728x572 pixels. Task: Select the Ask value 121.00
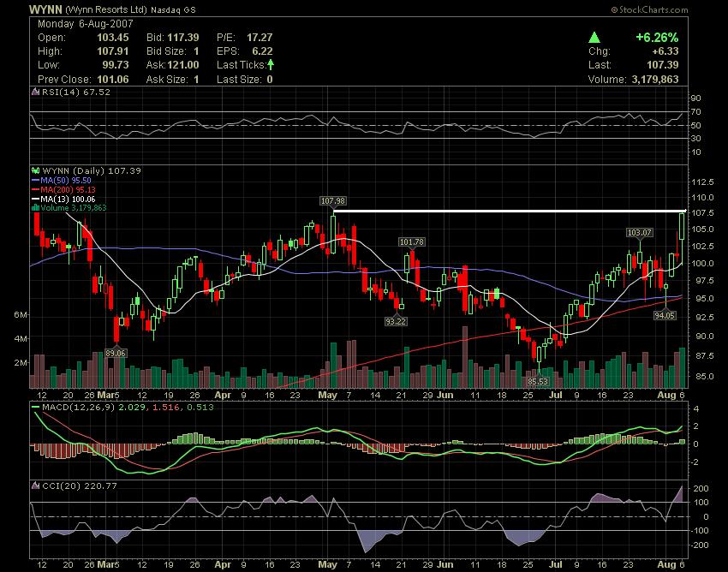[183, 64]
